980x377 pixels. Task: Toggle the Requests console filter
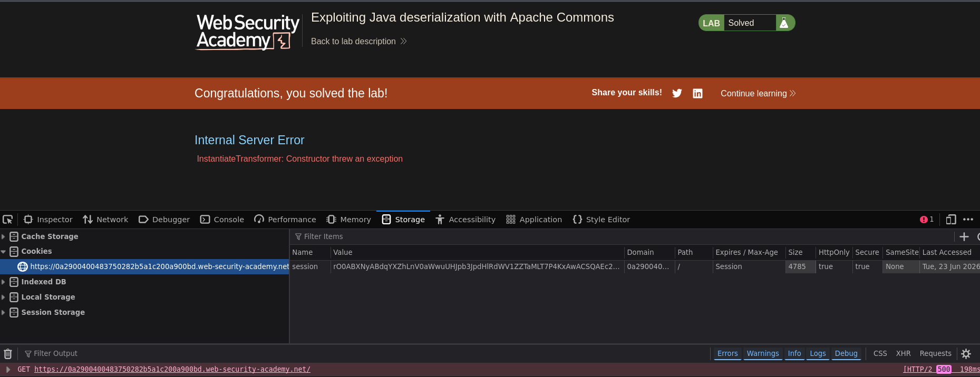tap(935, 354)
